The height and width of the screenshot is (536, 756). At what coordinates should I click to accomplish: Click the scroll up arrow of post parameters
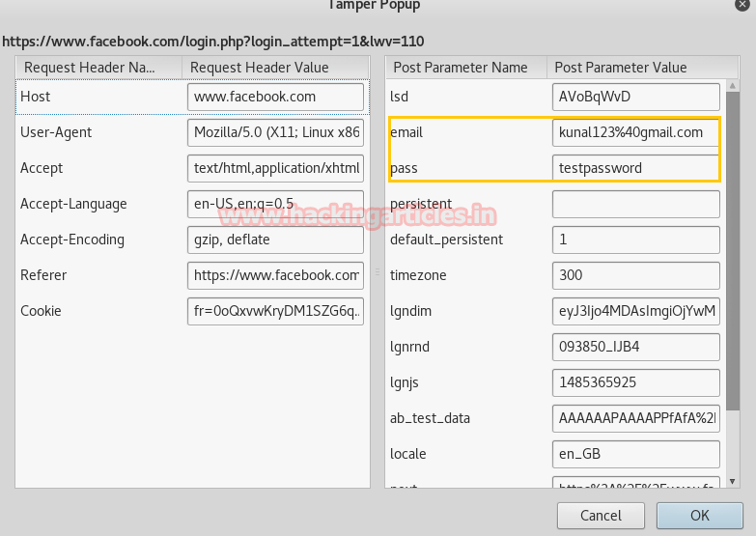[x=733, y=85]
